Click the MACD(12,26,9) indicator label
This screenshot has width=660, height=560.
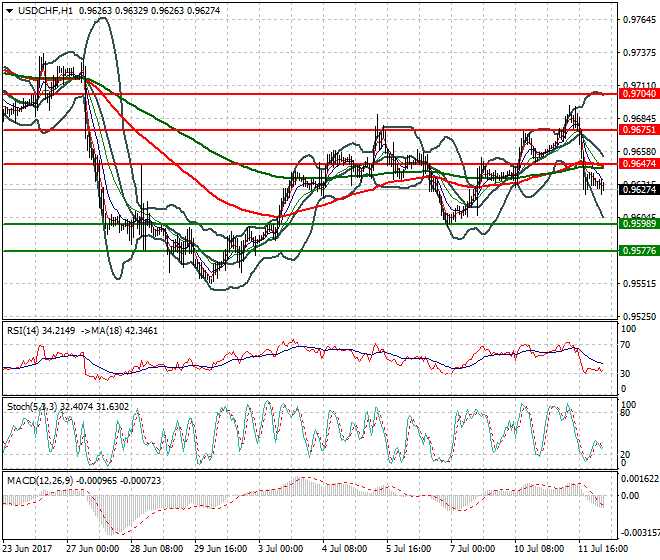(x=40, y=480)
